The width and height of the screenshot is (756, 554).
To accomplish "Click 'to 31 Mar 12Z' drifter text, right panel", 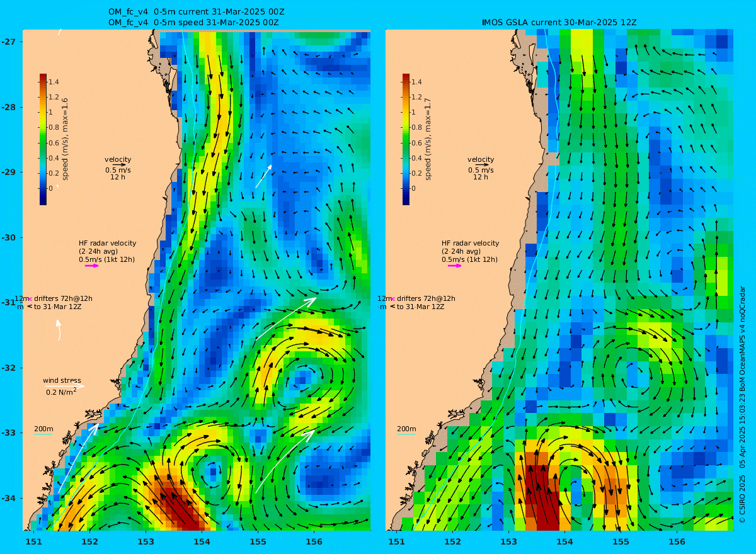I will tap(421, 307).
